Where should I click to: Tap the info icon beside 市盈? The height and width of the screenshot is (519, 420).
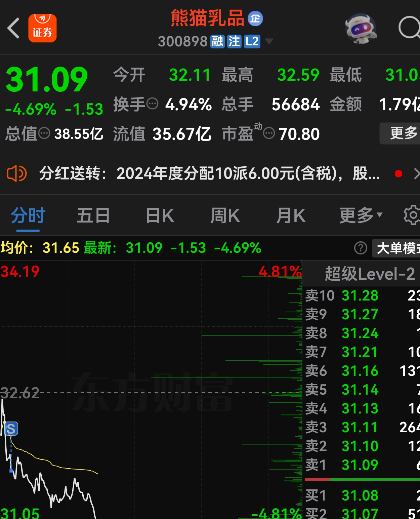point(269,133)
